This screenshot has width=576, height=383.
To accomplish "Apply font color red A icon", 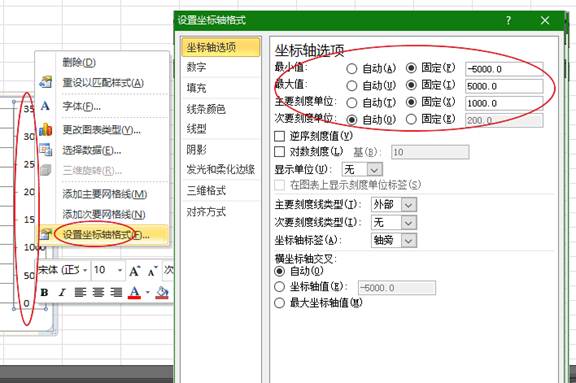I will (x=135, y=292).
